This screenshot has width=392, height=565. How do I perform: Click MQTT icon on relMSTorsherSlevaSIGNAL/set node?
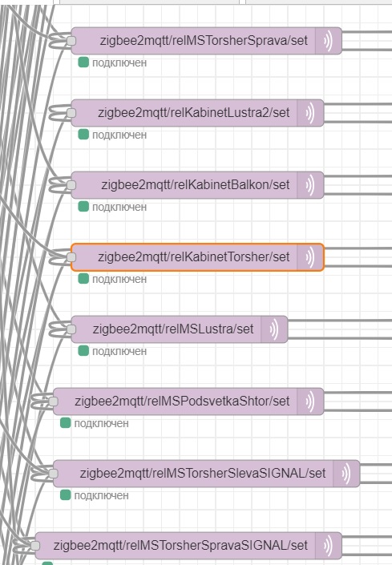346,473
